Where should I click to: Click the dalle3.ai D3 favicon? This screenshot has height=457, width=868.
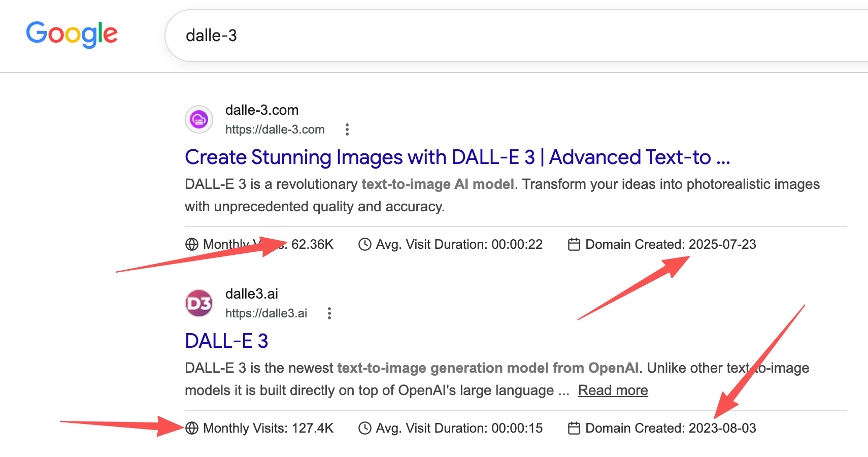(x=199, y=304)
